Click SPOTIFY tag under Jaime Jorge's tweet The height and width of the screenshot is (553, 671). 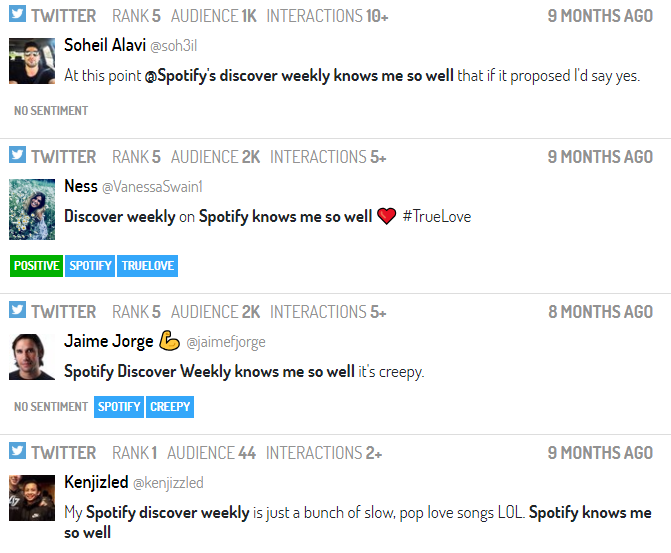[x=119, y=407]
